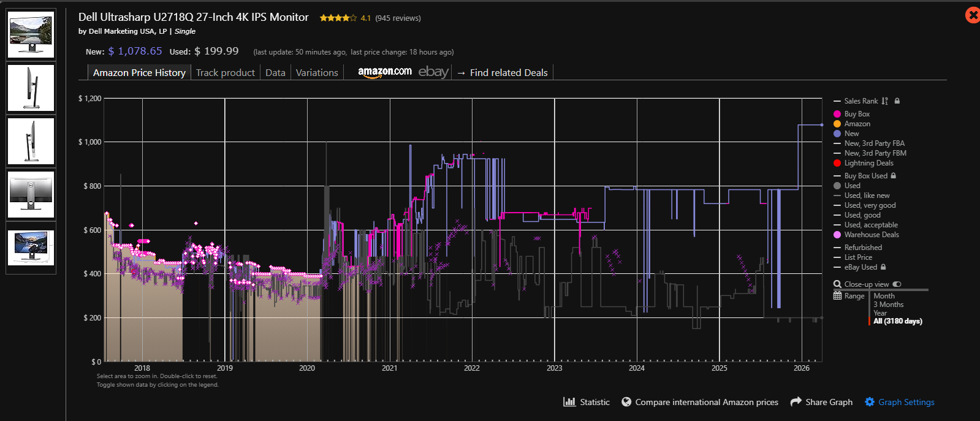
Task: Click the globe icon for international prices
Action: 626,402
